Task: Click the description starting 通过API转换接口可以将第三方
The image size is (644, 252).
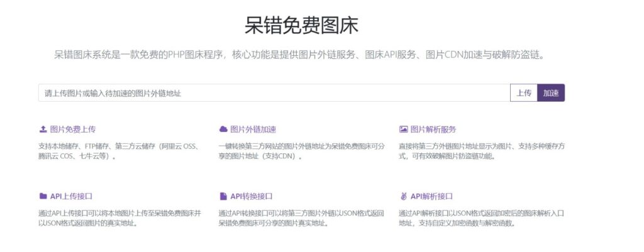Action: click(x=301, y=218)
